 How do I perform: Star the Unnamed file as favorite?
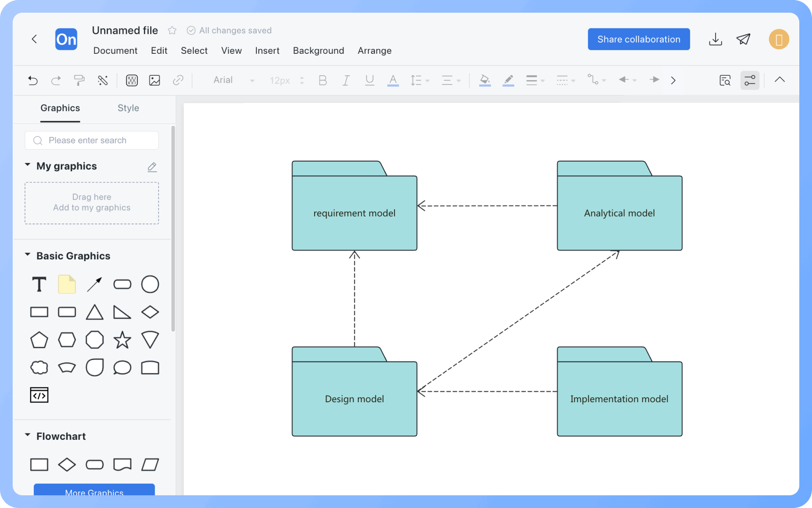[x=172, y=30]
